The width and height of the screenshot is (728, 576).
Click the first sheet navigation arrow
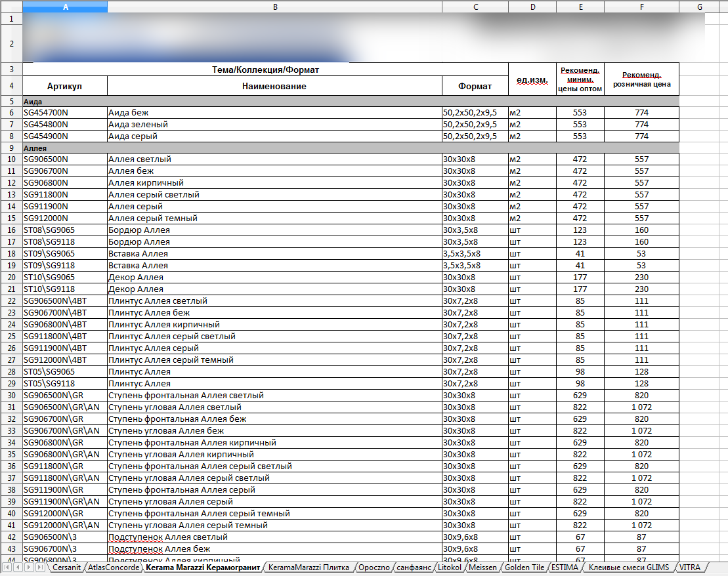[x=7, y=567]
